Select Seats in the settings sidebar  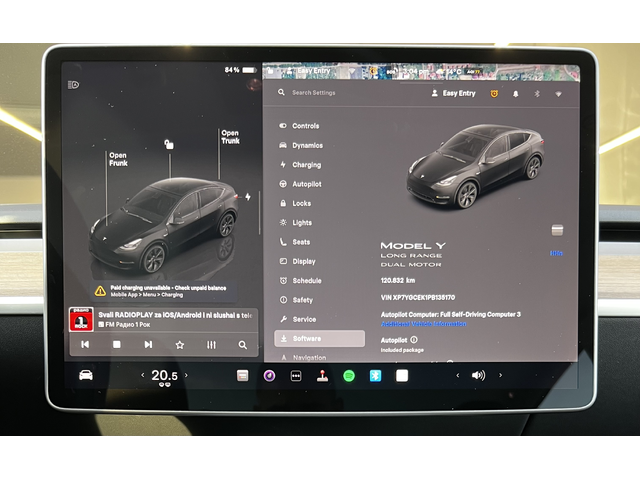point(295,242)
